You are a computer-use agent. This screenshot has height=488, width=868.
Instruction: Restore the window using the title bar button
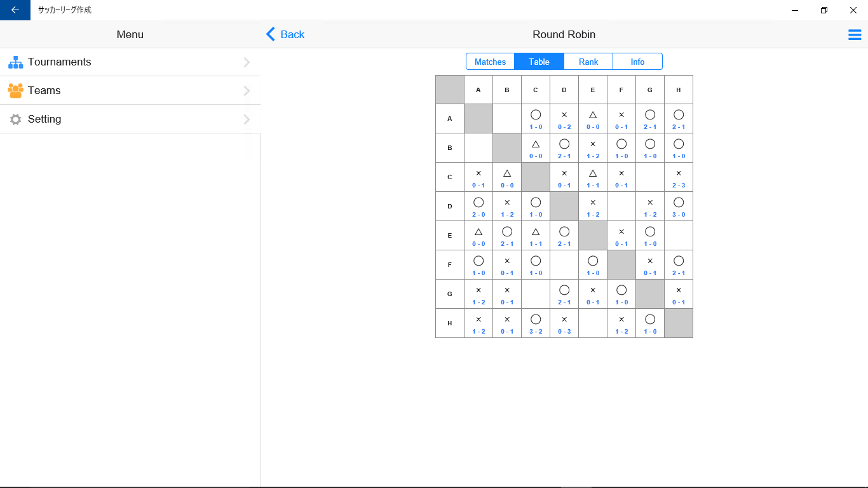point(824,10)
